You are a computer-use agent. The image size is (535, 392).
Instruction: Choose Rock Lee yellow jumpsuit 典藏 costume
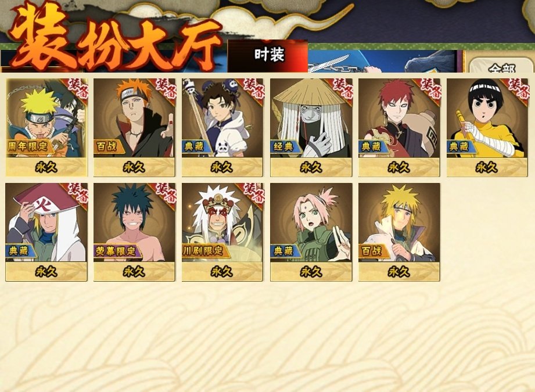click(x=487, y=127)
